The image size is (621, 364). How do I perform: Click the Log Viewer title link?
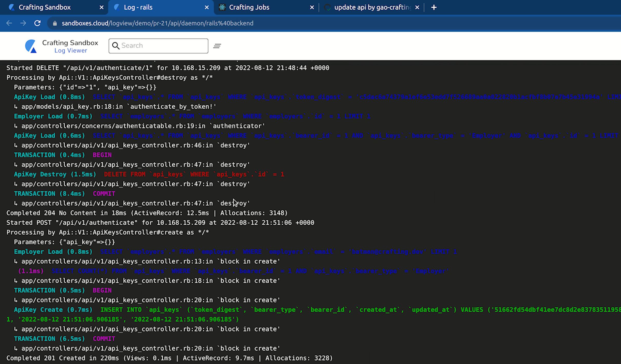[x=71, y=50]
